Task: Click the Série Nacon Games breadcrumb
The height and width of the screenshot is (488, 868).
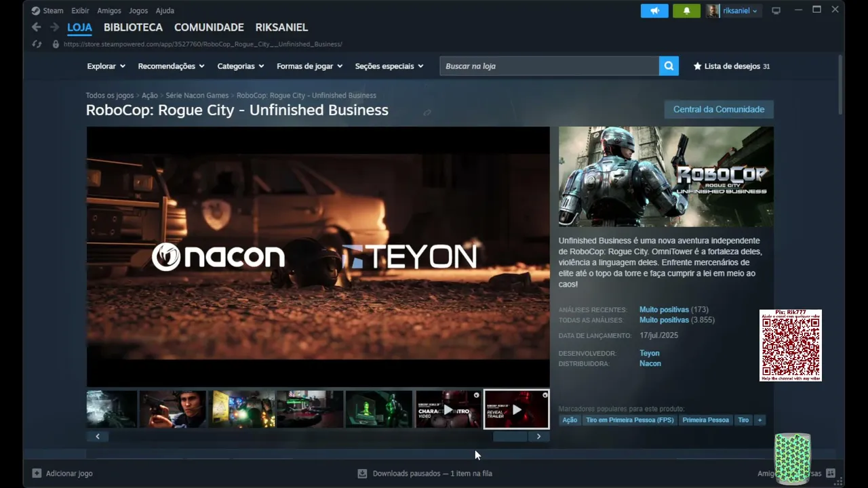Action: (x=197, y=96)
